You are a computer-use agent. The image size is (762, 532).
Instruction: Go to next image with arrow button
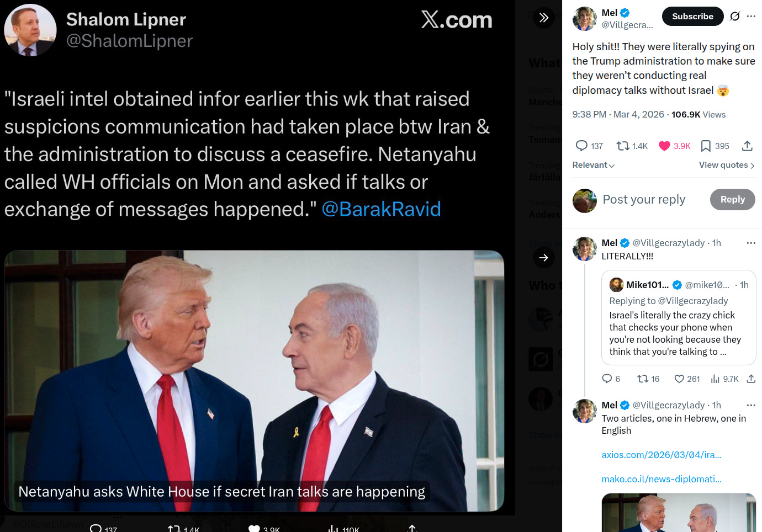[544, 257]
